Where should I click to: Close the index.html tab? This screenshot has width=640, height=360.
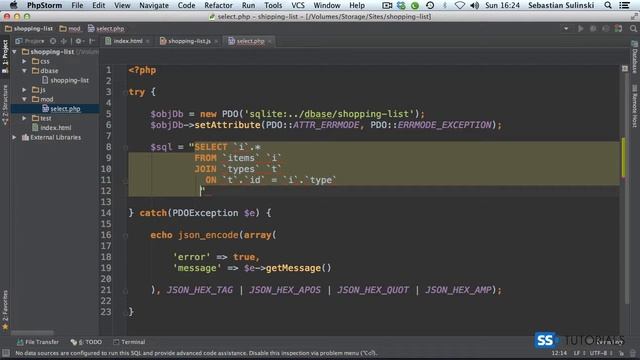(x=147, y=41)
